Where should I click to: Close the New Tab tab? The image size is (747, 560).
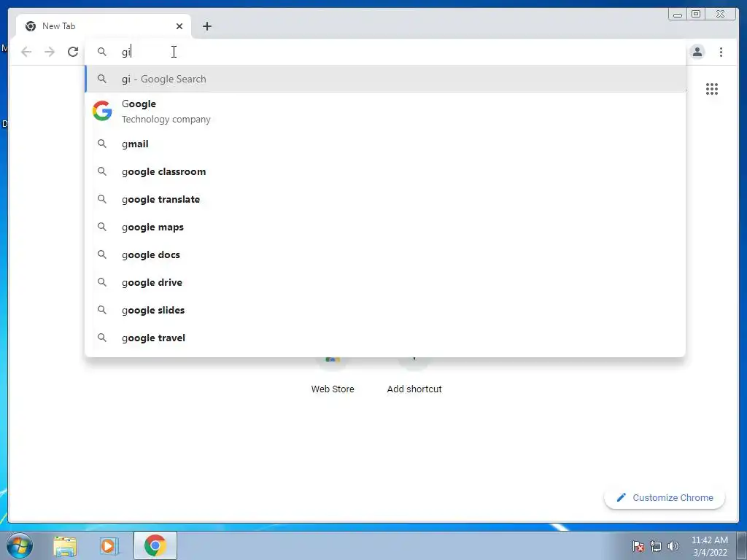[179, 26]
